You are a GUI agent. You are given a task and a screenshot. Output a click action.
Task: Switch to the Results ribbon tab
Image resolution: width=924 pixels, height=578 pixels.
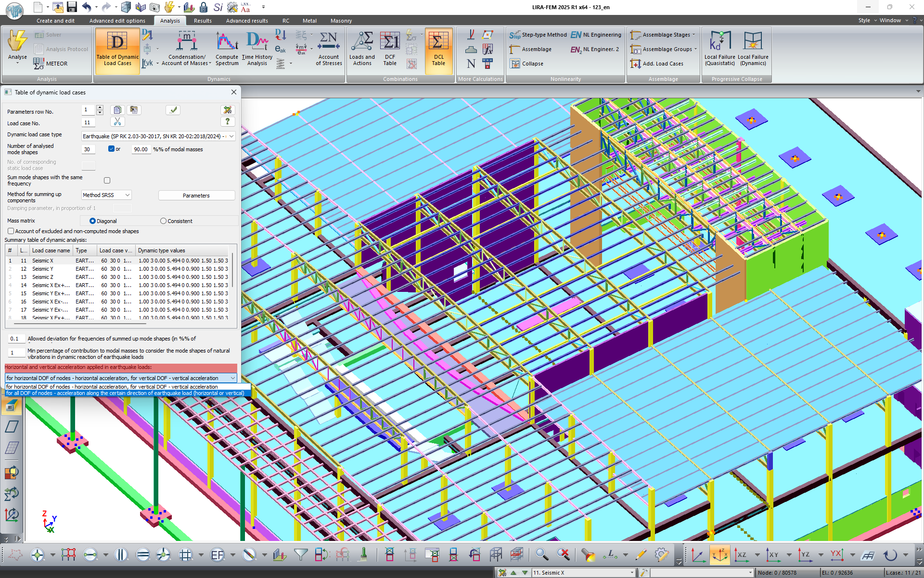(x=203, y=21)
